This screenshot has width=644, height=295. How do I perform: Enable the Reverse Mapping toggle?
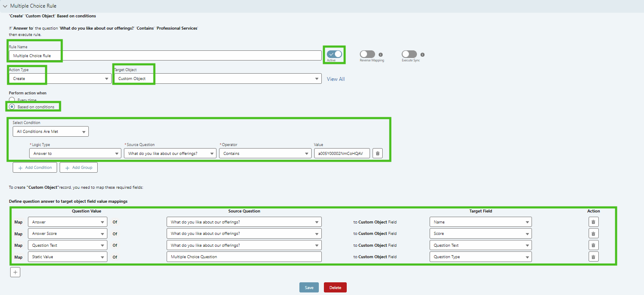367,54
